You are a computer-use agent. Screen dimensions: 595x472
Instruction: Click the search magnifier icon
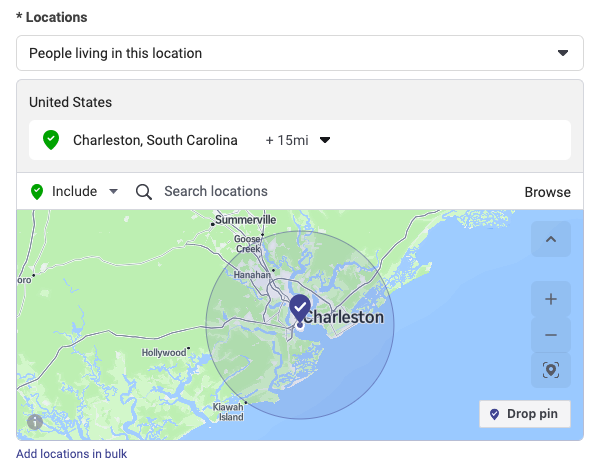(144, 192)
